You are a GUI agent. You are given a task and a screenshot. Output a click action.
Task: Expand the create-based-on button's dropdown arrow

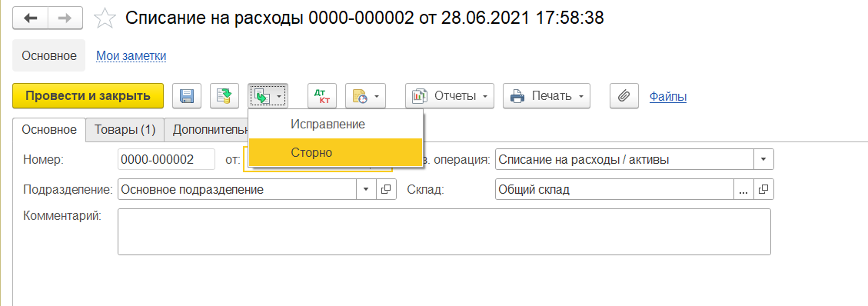pos(280,96)
